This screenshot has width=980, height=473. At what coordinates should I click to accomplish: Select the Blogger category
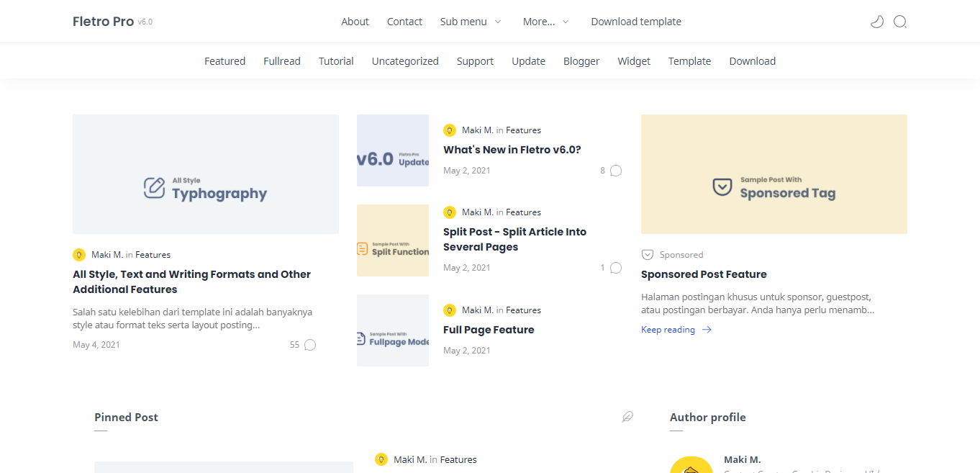tap(581, 61)
